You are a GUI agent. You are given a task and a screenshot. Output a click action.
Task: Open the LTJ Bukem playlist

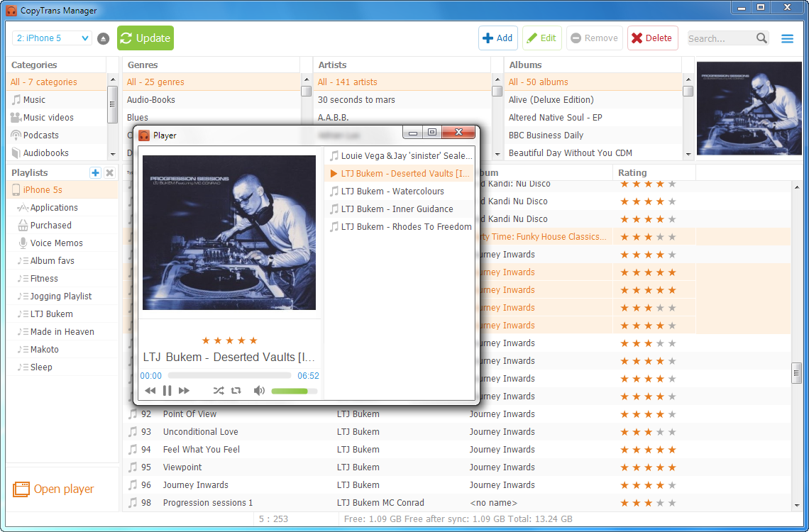tap(63, 314)
